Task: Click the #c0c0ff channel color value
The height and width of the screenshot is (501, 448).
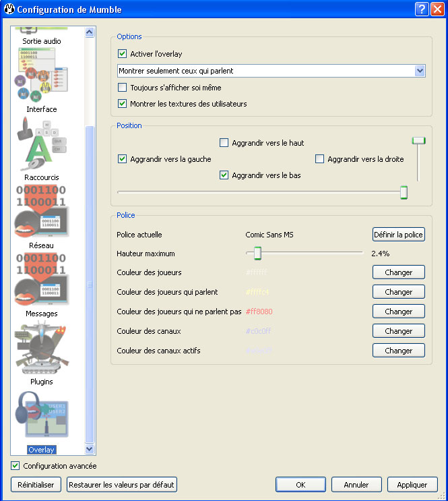Action: 258,330
